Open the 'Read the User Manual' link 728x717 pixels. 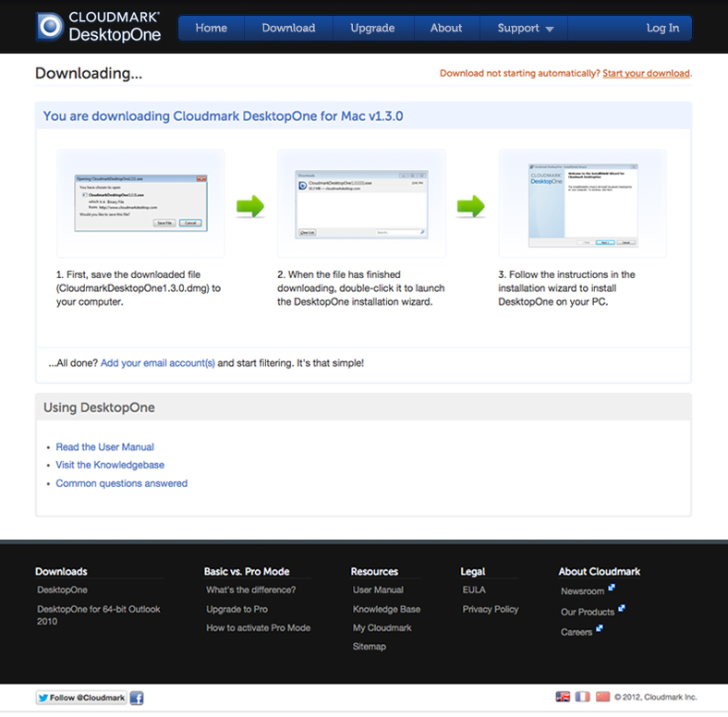104,447
